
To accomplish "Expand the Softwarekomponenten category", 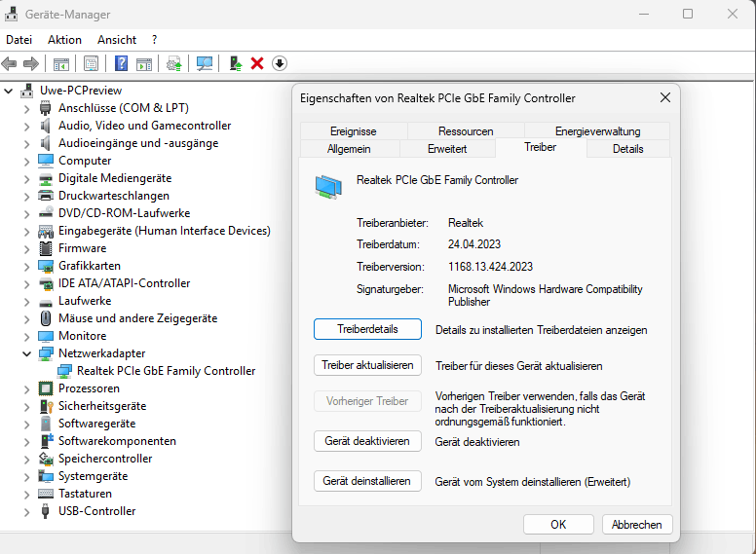I will [x=26, y=442].
